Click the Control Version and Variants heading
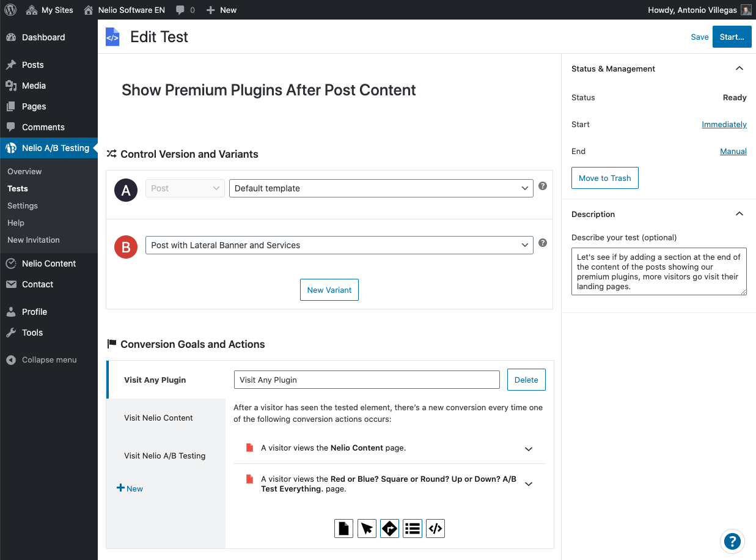 click(189, 154)
